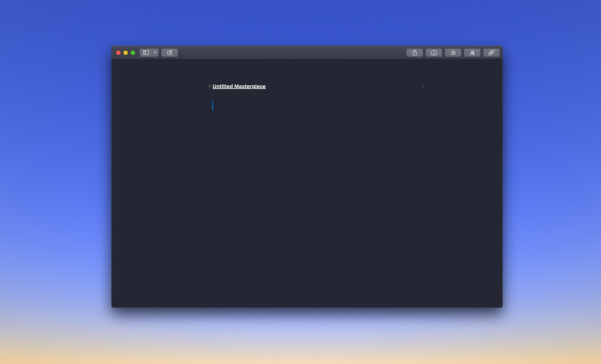Open the share/export icon
This screenshot has height=364, width=601.
click(415, 53)
